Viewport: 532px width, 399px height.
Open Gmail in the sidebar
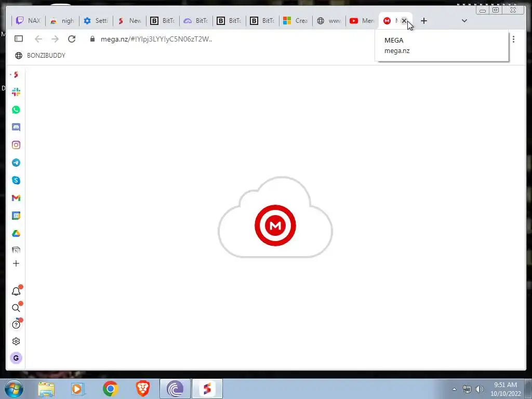[16, 198]
